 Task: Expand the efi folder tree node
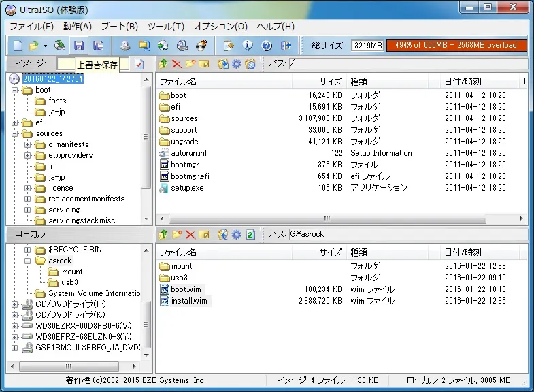tap(15, 123)
